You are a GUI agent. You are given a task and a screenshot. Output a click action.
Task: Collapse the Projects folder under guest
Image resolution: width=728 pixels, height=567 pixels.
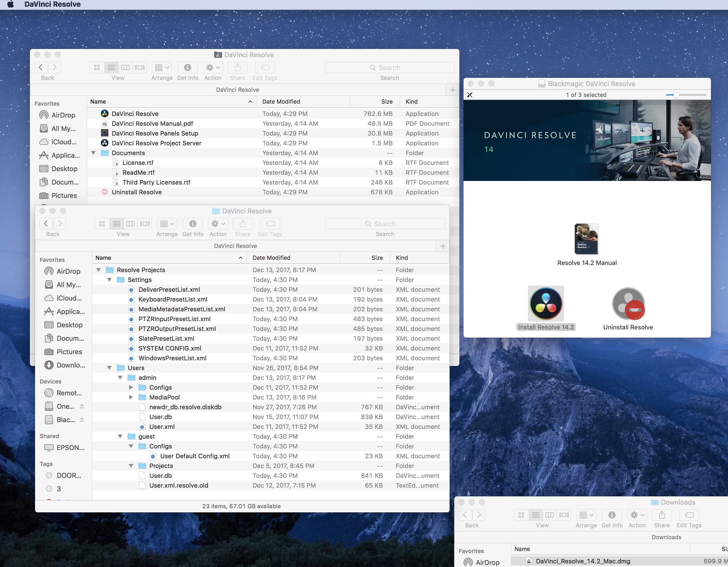click(x=131, y=466)
